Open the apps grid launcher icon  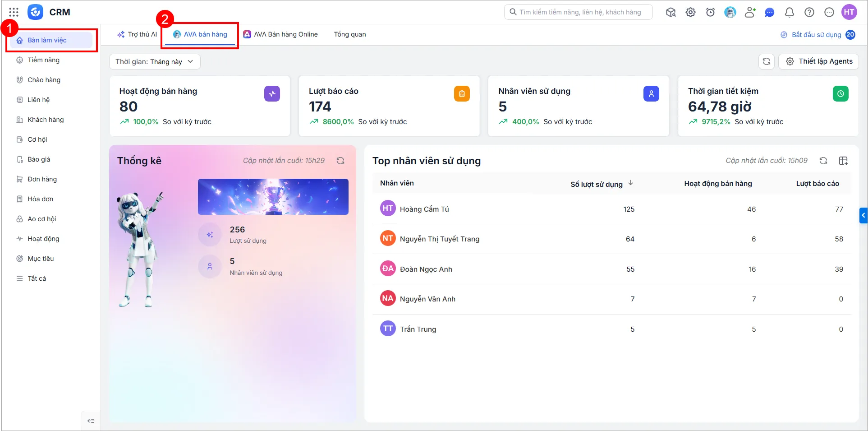[14, 12]
